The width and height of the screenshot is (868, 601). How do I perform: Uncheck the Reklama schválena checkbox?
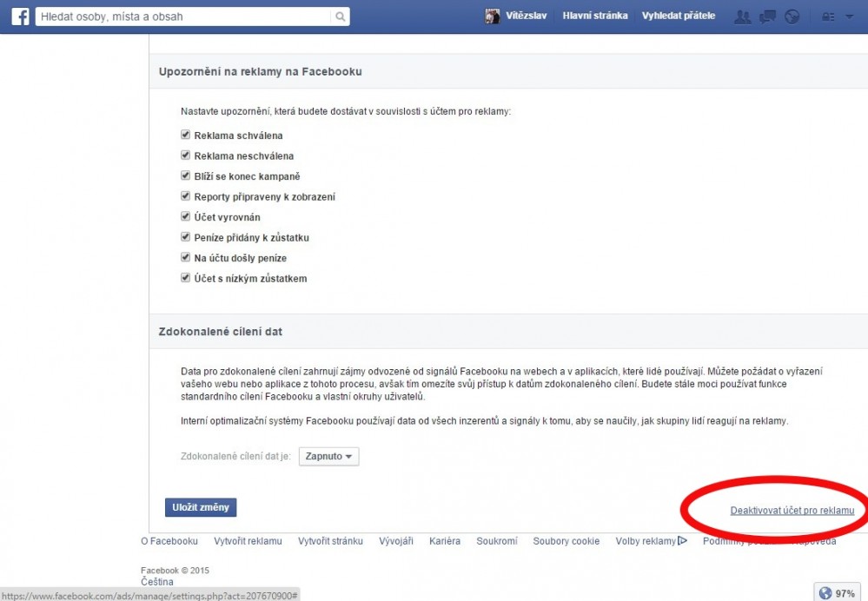click(x=185, y=135)
